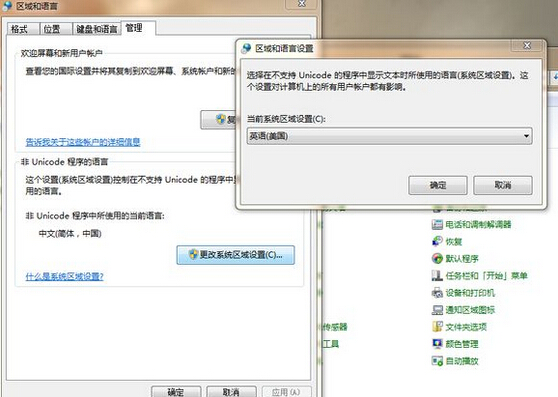Click the 通知区域图标 icon
The height and width of the screenshot is (397, 558).
tap(437, 310)
